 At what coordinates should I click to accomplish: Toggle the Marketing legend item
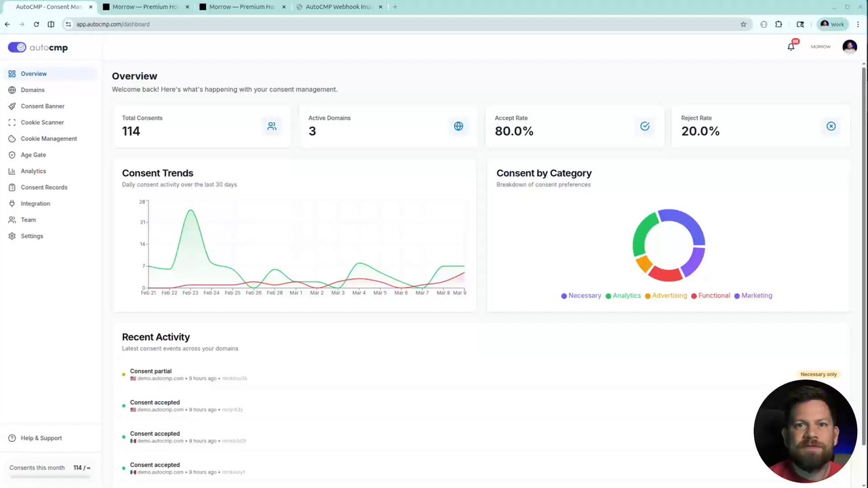tap(753, 296)
